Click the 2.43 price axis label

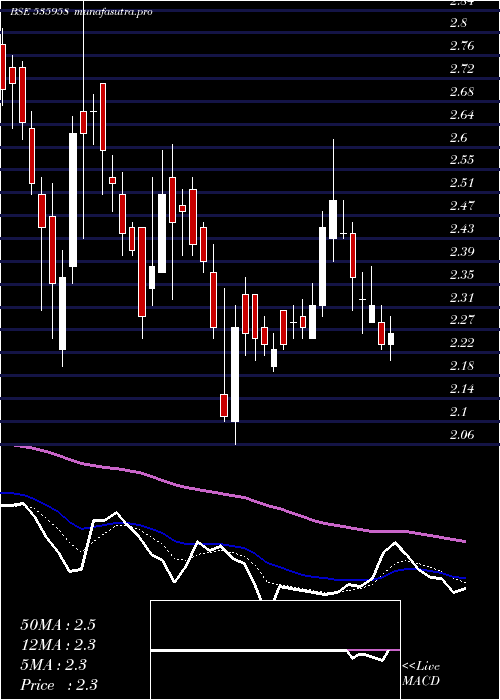(x=461, y=229)
